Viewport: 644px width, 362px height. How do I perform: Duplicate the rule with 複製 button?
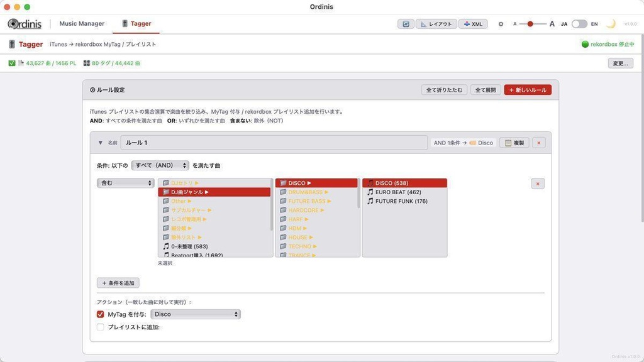514,143
